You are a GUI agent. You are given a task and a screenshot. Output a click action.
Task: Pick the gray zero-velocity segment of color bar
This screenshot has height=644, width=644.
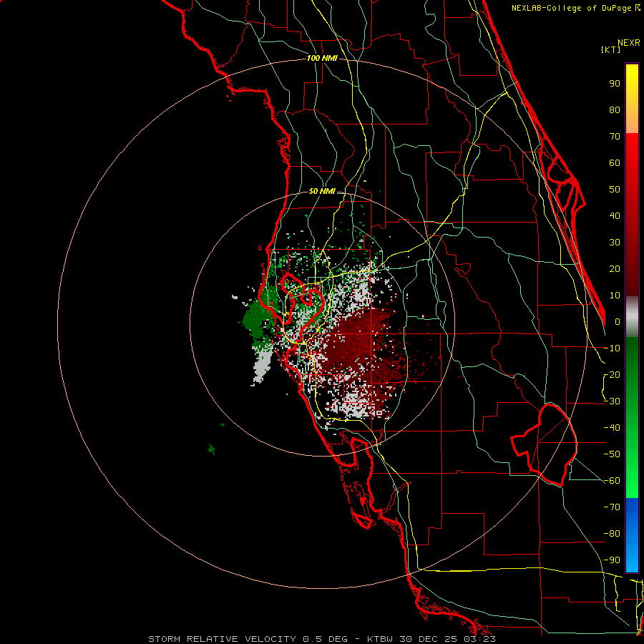click(632, 317)
